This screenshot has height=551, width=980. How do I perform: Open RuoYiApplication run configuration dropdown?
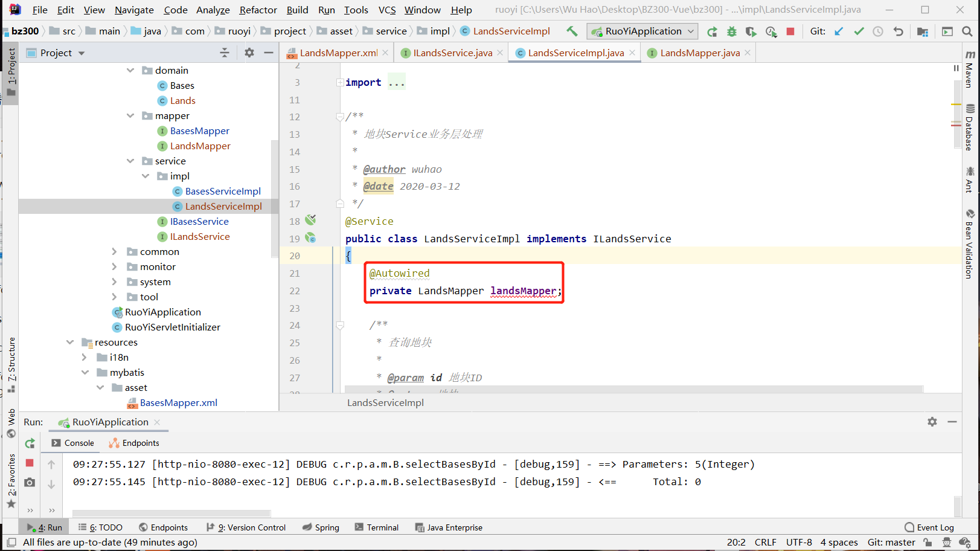(643, 31)
